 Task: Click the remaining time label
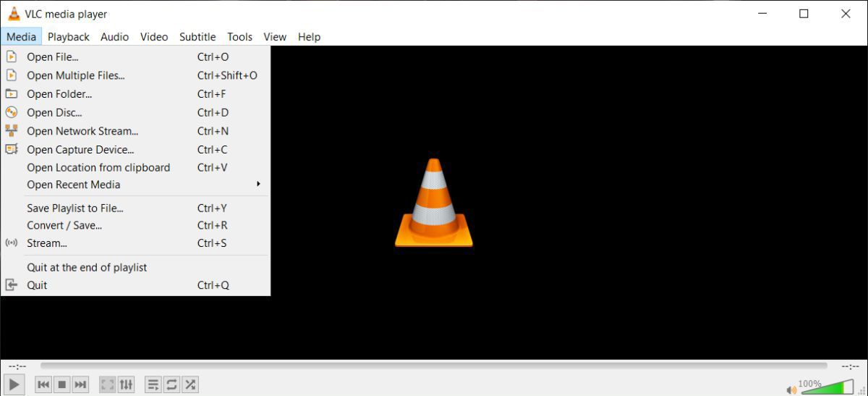(850, 366)
